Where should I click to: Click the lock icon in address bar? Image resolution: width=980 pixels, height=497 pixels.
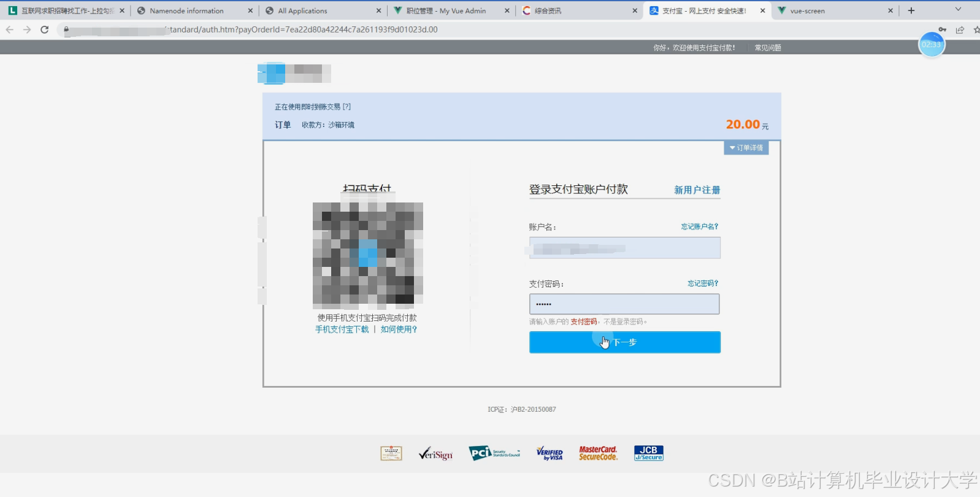tap(66, 29)
